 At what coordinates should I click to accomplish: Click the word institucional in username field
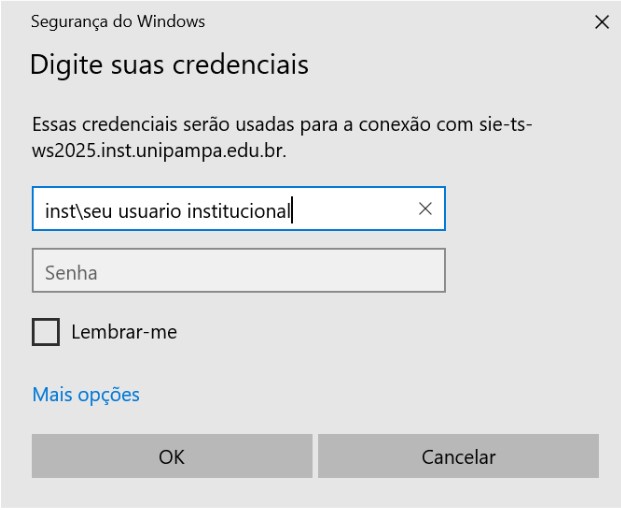click(239, 210)
